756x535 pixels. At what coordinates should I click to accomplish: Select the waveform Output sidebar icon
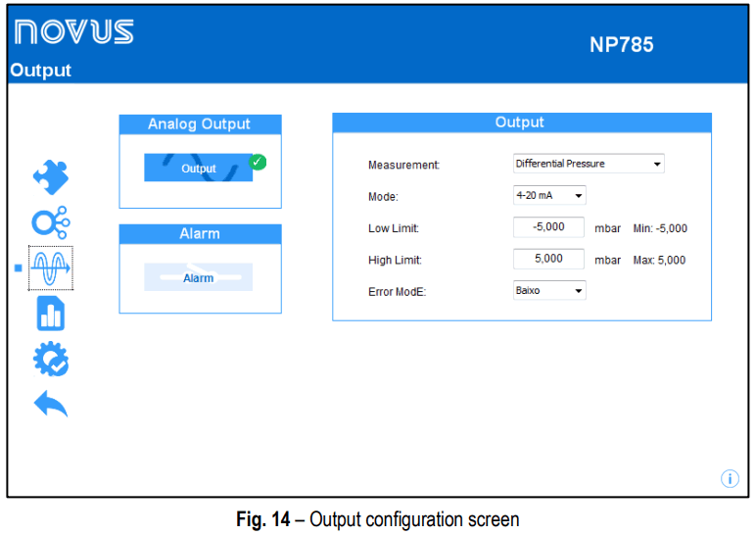click(51, 268)
